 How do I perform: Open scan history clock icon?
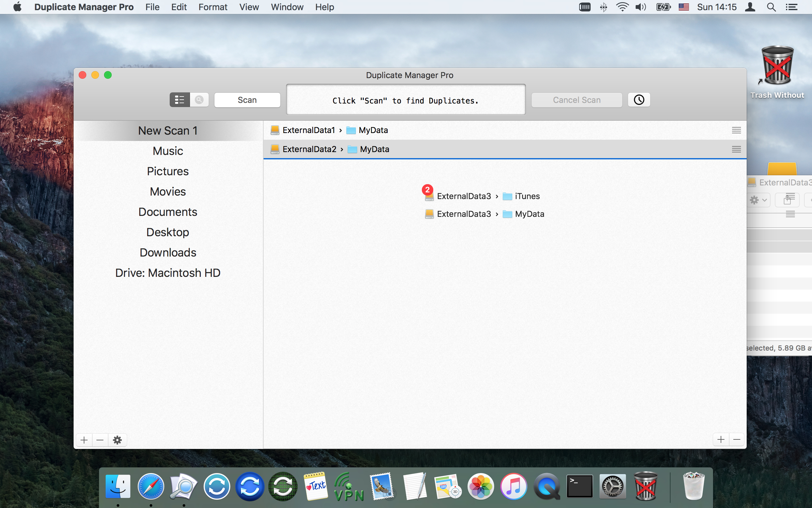pyautogui.click(x=639, y=100)
